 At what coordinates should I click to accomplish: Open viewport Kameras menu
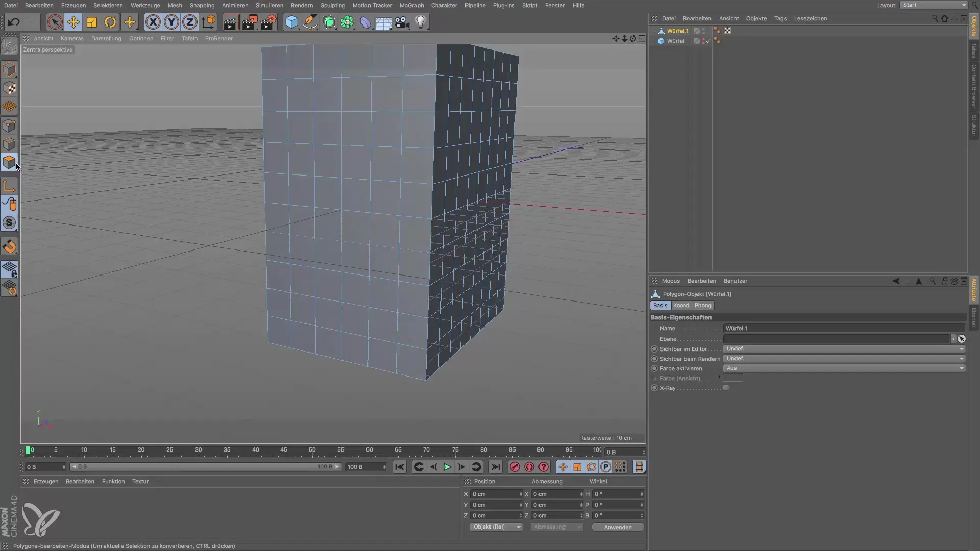(x=72, y=38)
